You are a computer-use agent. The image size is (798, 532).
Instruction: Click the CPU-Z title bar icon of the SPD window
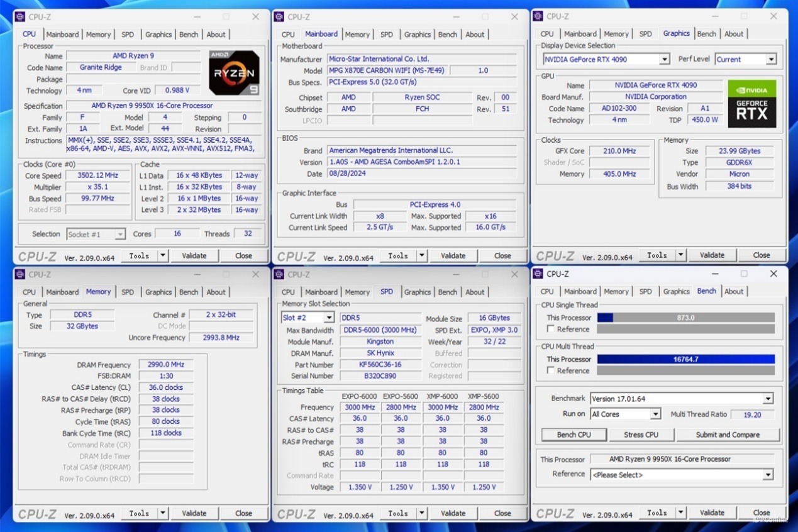tap(279, 274)
